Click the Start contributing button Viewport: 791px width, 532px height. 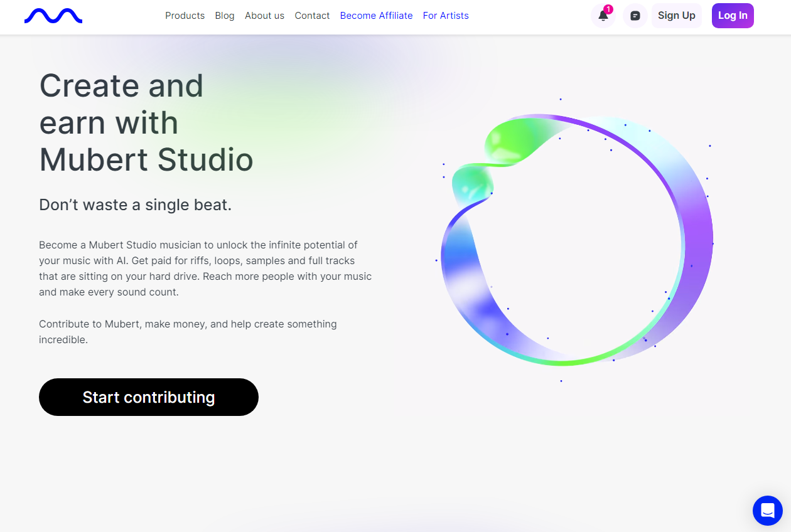149,397
